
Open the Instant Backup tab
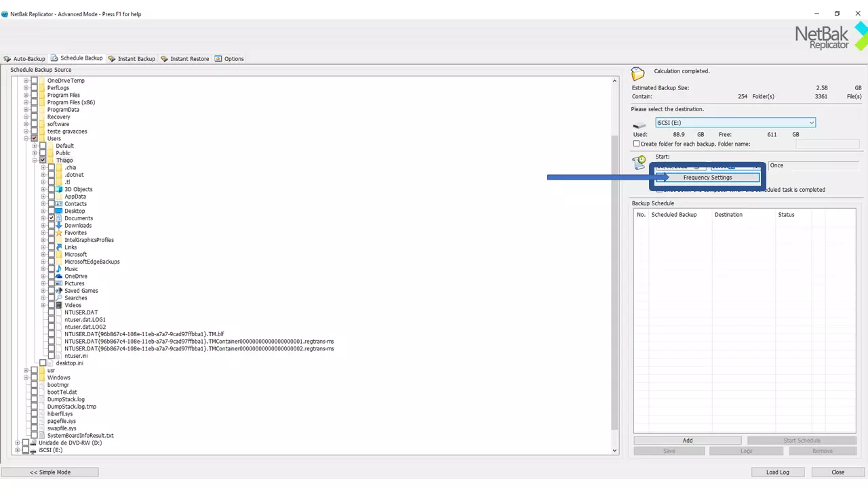click(x=132, y=59)
